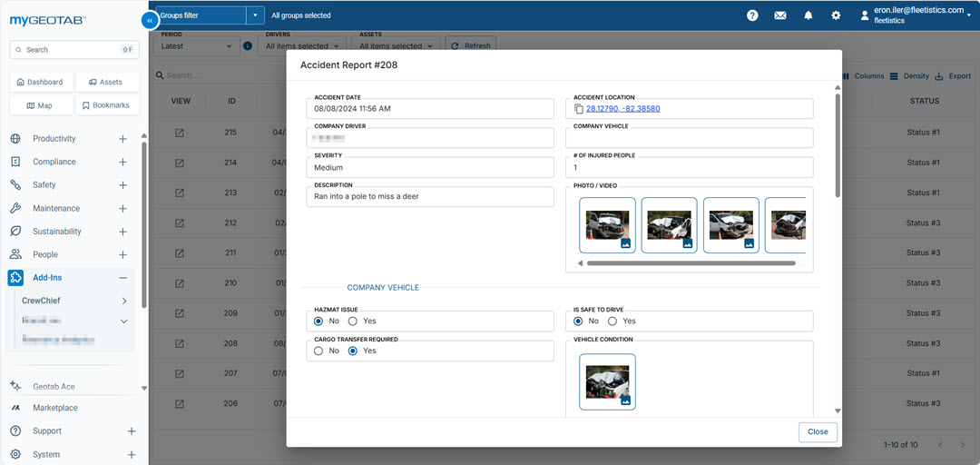Collapse sidebar with double-chevron button

[150, 19]
